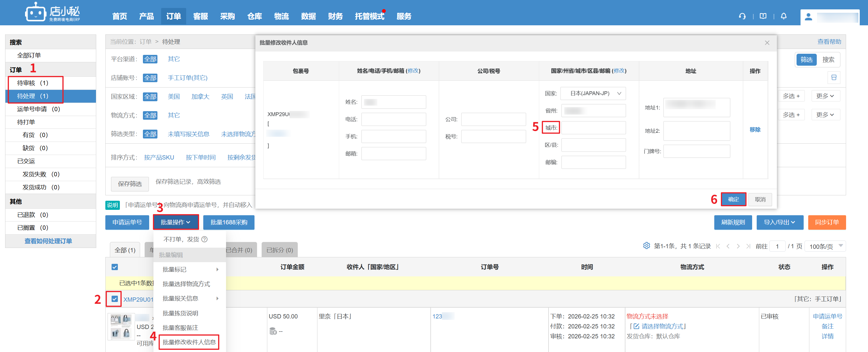Close the 批量修改收件人信息 dialog
Image resolution: width=868 pixels, height=352 pixels.
[x=767, y=43]
